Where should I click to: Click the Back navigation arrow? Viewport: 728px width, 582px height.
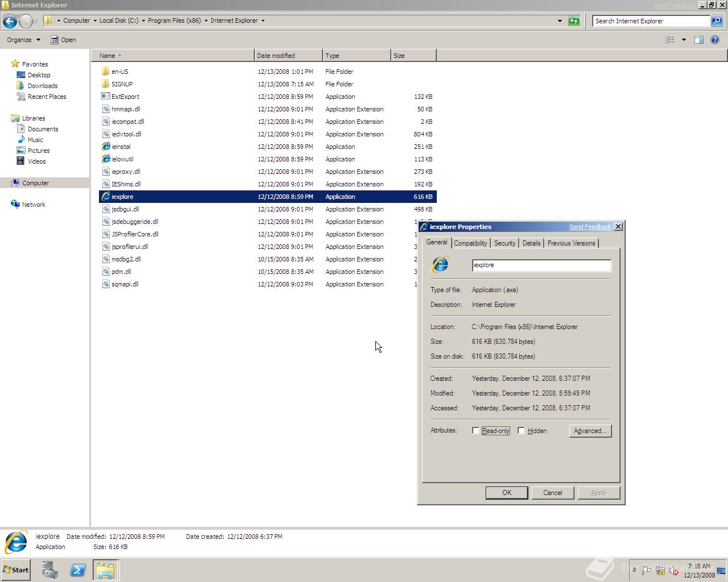pyautogui.click(x=9, y=21)
